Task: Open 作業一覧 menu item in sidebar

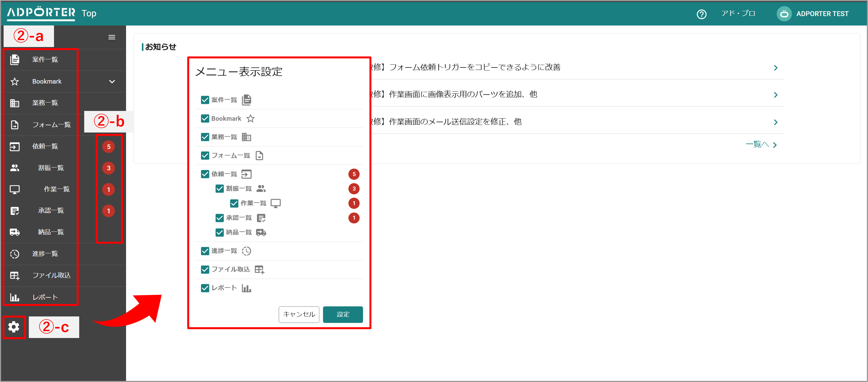Action: point(57,189)
